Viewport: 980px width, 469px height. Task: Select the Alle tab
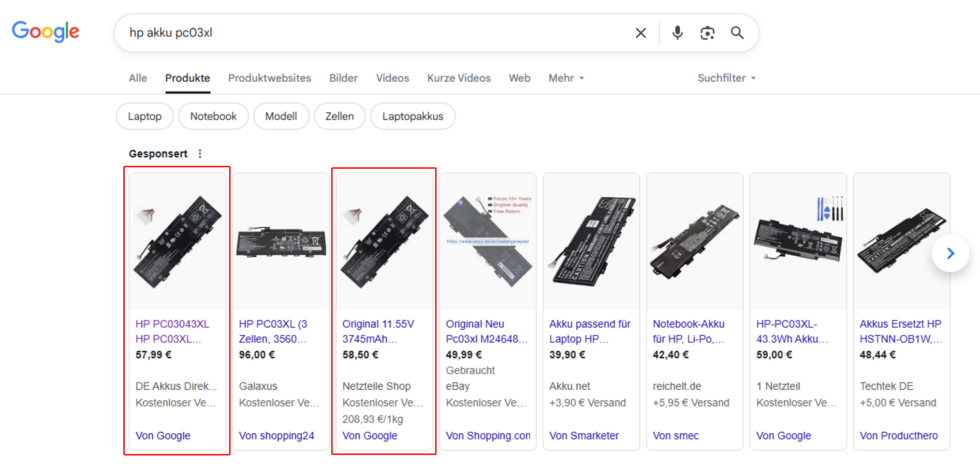[x=138, y=78]
